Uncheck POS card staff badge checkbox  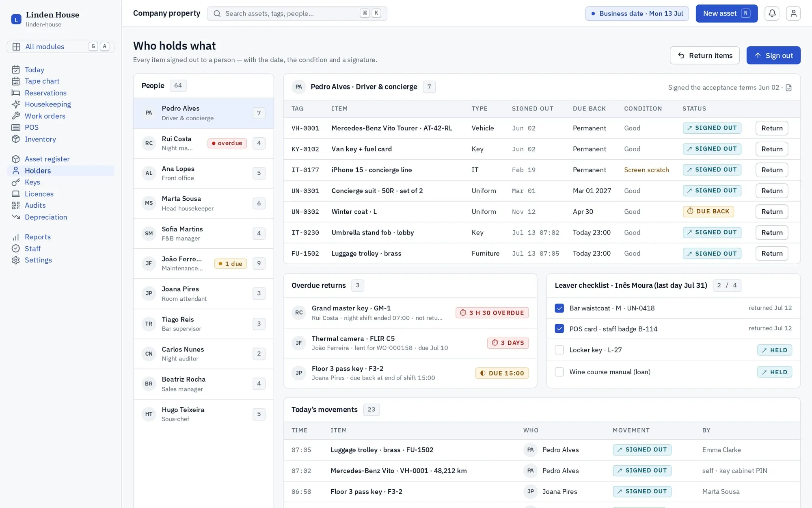pos(559,329)
